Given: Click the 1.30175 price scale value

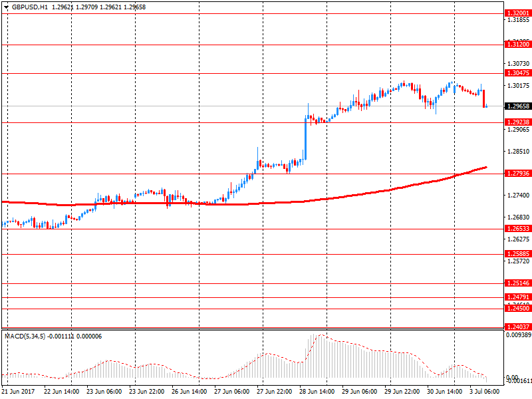Looking at the screenshot, I should [518, 86].
